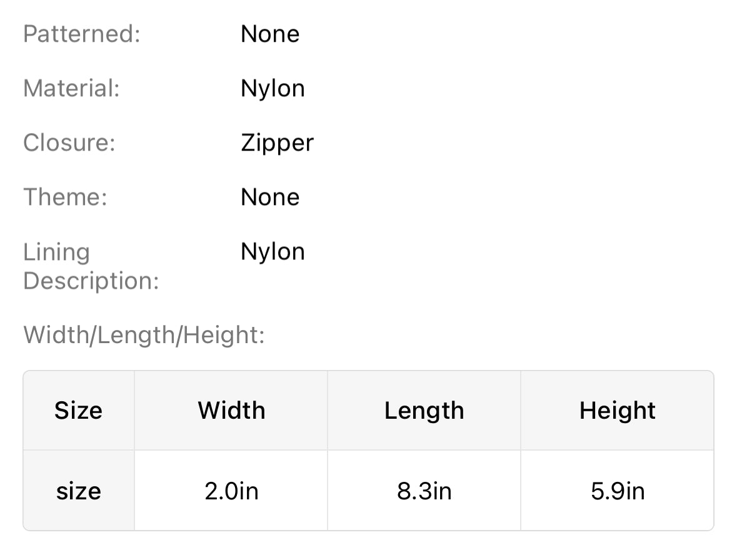
Task: Click the Material label
Action: (71, 88)
